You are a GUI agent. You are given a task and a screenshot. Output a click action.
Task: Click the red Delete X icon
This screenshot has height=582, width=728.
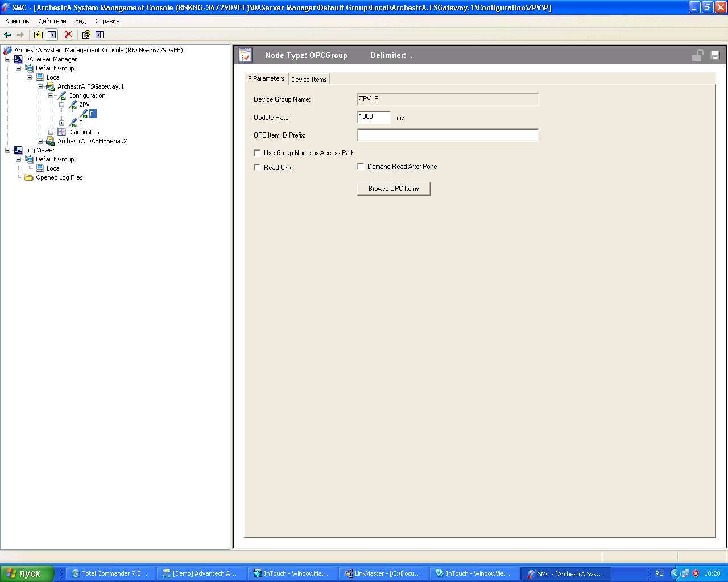pos(68,35)
